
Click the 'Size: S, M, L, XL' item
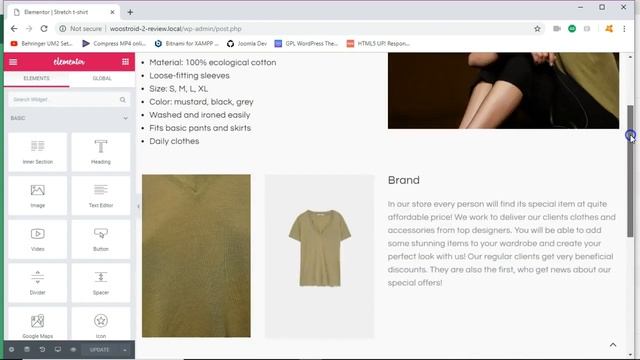[178, 89]
